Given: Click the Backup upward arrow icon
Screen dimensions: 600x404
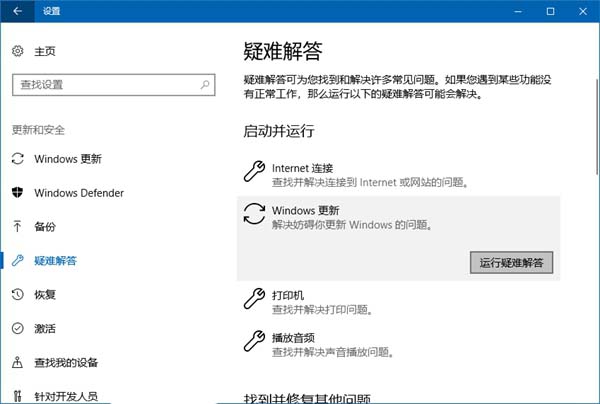Looking at the screenshot, I should pyautogui.click(x=18, y=227).
